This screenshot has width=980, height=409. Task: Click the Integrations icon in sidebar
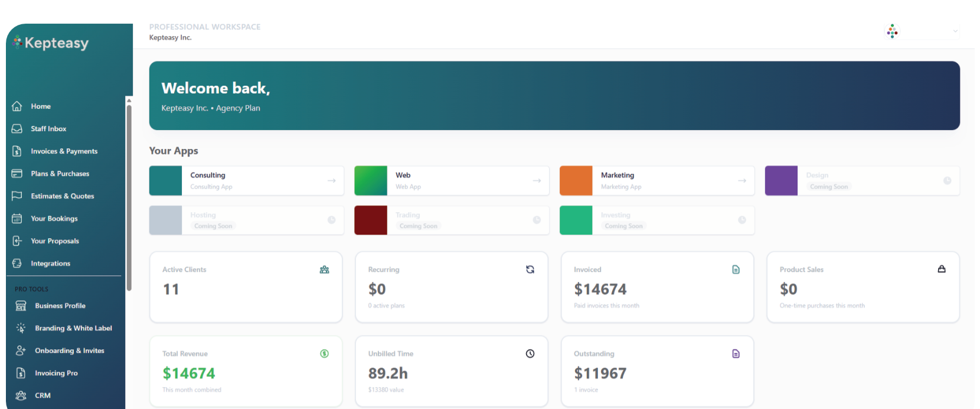tap(17, 264)
